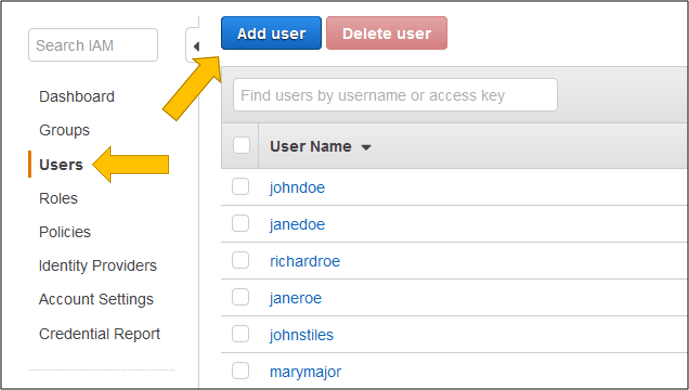Toggle the select-all users checkbox
689x390 pixels.
241,145
